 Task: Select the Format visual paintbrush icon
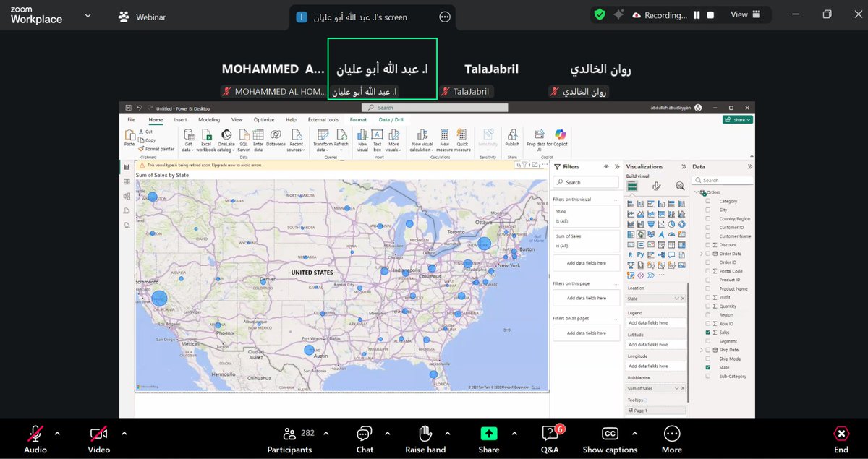(x=656, y=186)
